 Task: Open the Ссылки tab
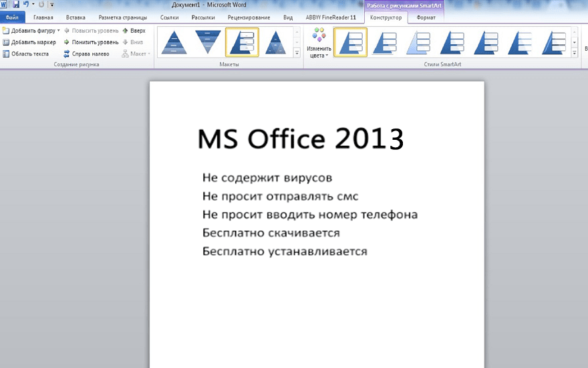point(170,17)
